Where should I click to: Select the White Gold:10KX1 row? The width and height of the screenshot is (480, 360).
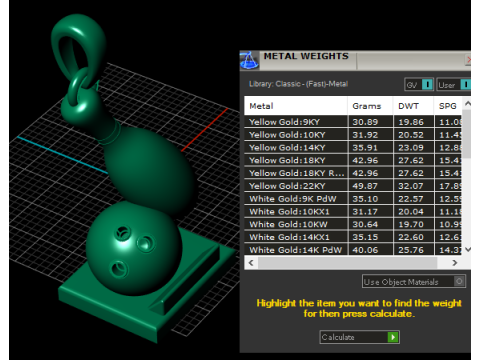click(353, 211)
